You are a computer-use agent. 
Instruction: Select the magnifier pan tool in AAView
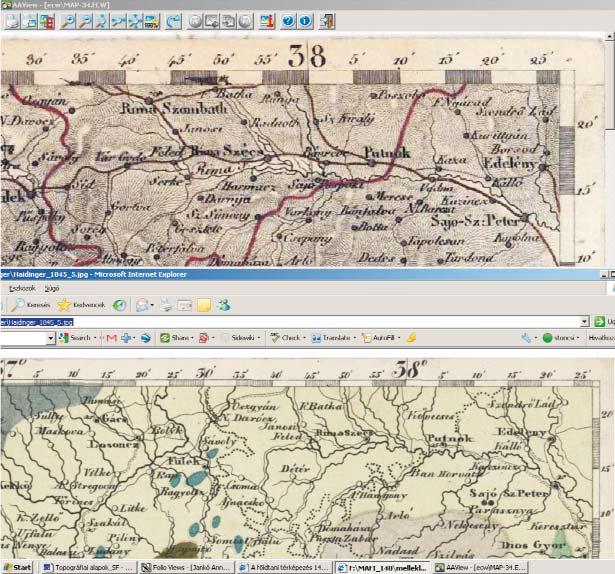101,21
